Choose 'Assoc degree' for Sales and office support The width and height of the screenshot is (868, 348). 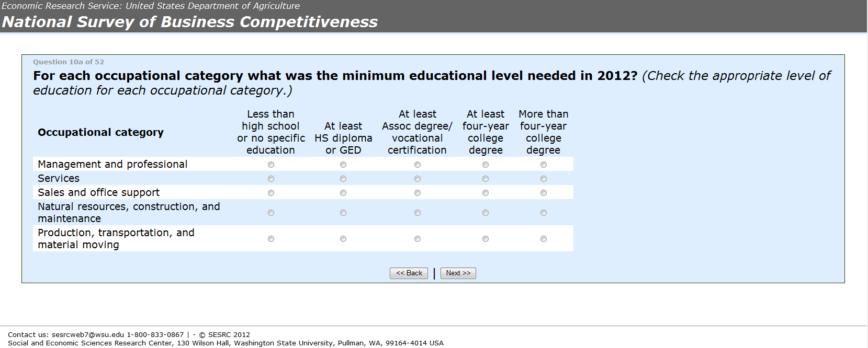tap(418, 193)
